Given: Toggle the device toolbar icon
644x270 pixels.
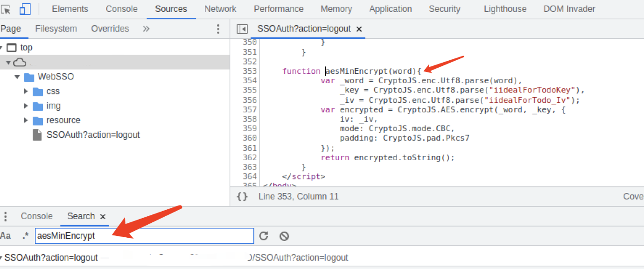Looking at the screenshot, I should pos(25,9).
